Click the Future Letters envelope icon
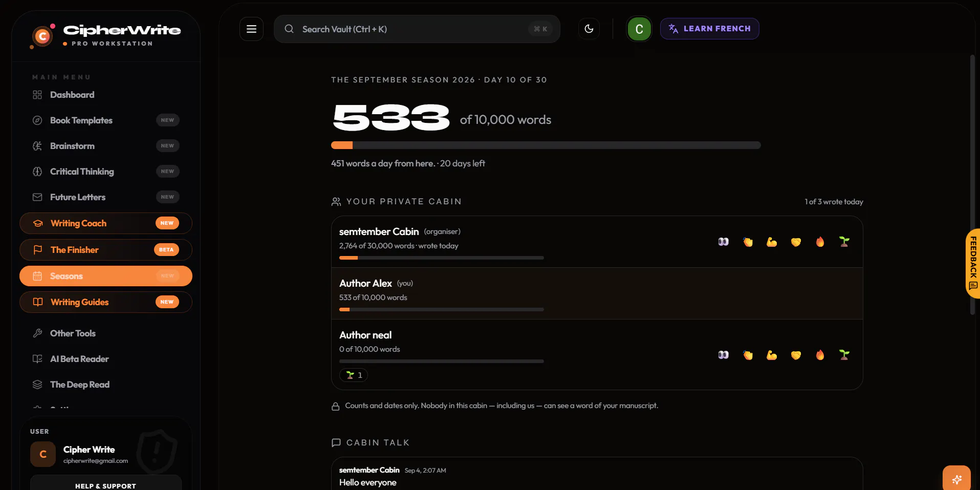980x490 pixels. 37,197
